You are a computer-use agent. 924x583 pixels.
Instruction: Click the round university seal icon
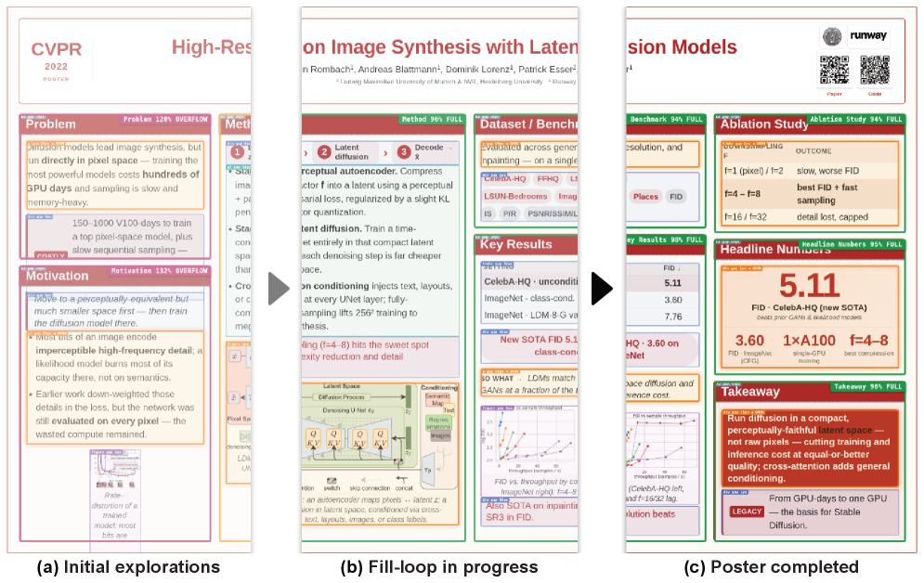(832, 36)
